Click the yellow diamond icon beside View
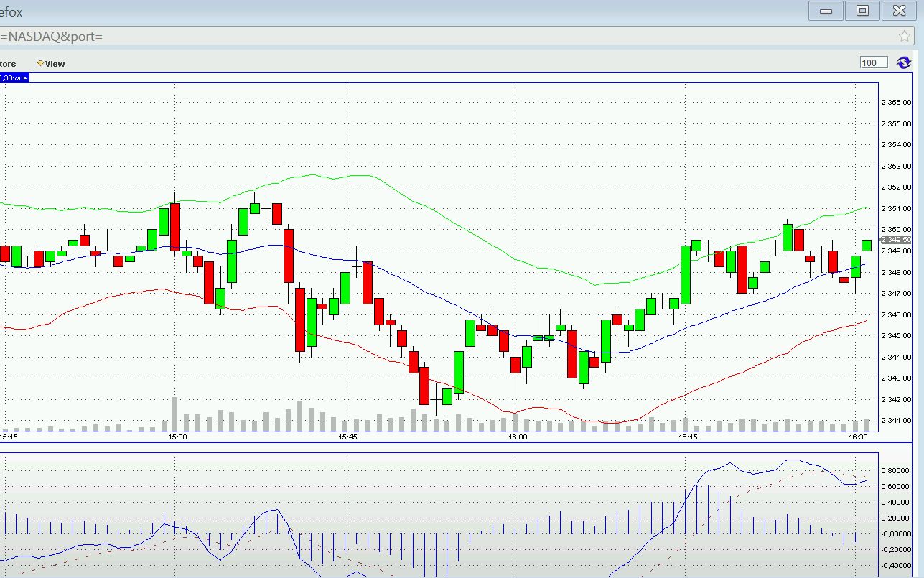 coord(39,63)
